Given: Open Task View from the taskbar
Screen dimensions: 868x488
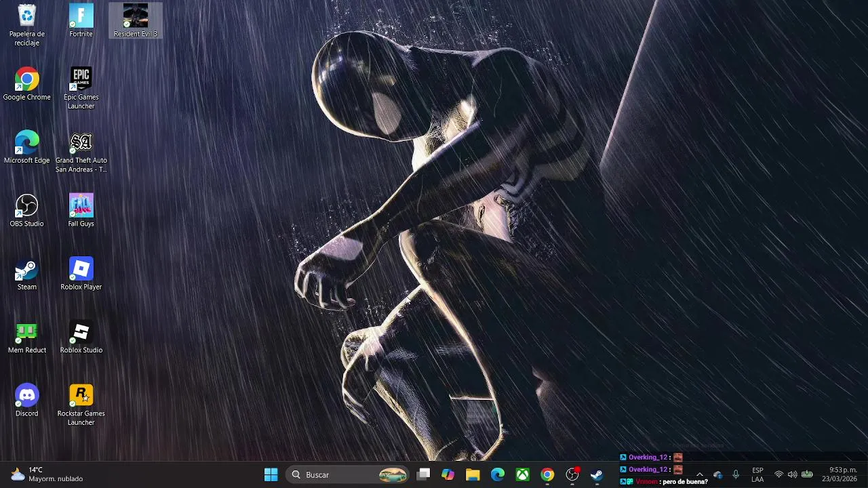Looking at the screenshot, I should coord(423,474).
